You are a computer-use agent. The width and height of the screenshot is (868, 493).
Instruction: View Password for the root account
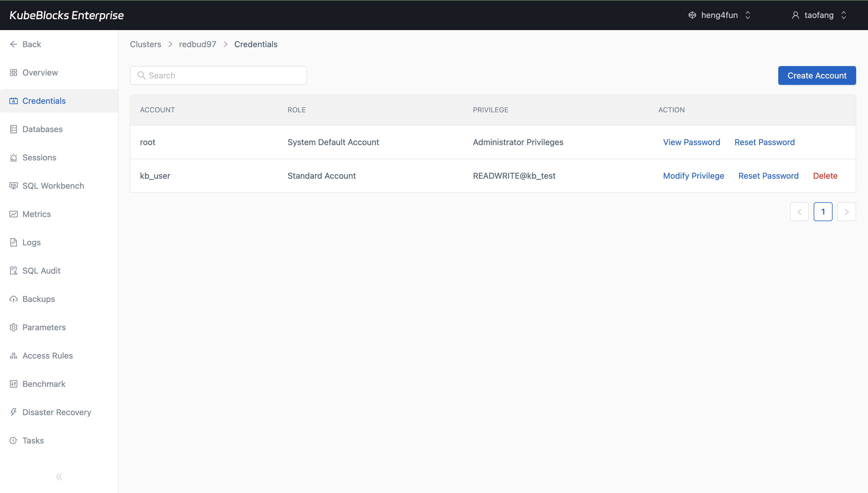[691, 142]
